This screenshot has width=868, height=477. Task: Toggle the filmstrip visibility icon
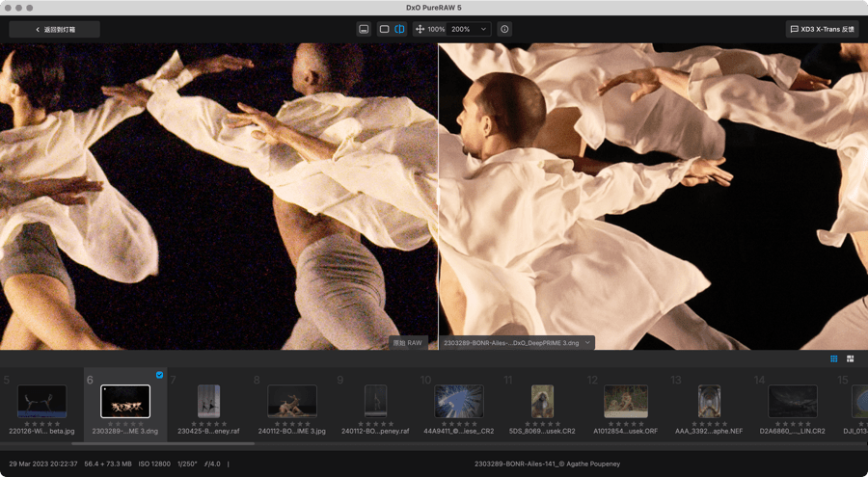[364, 29]
